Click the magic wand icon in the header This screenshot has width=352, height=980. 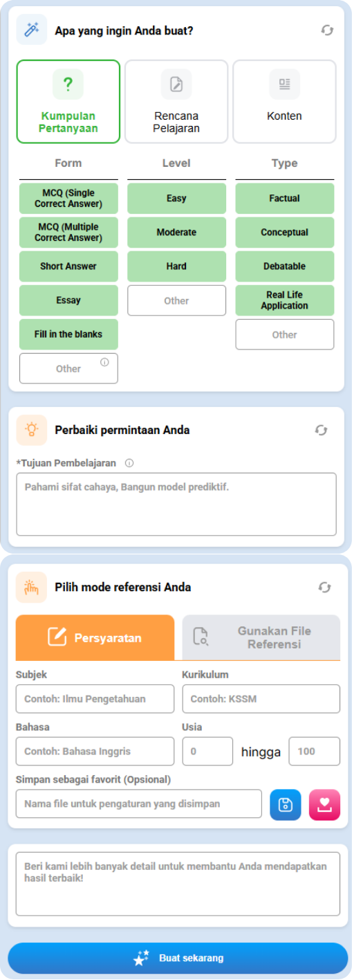click(32, 30)
